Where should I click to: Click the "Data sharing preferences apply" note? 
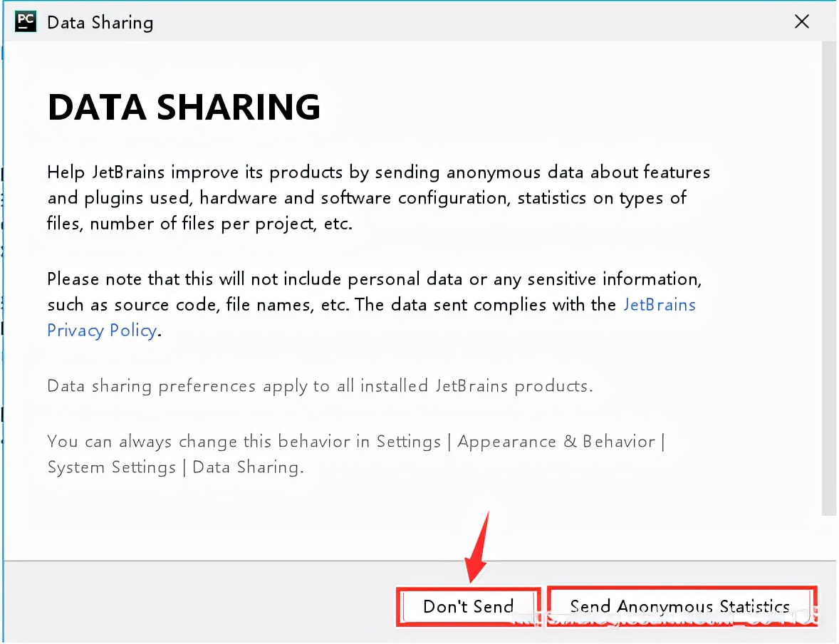319,387
